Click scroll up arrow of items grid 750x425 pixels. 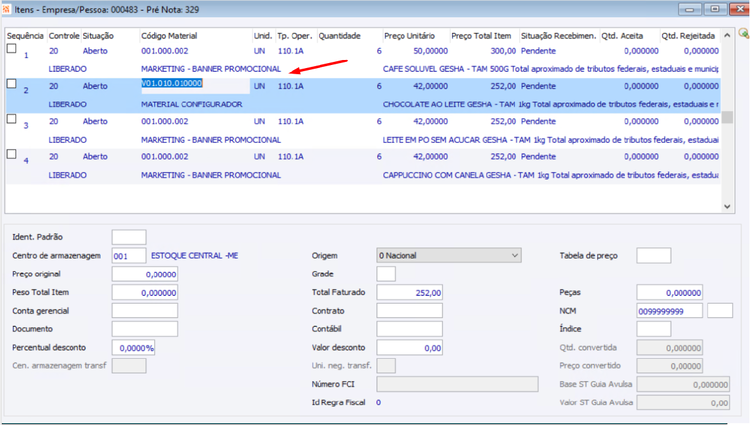tap(727, 35)
